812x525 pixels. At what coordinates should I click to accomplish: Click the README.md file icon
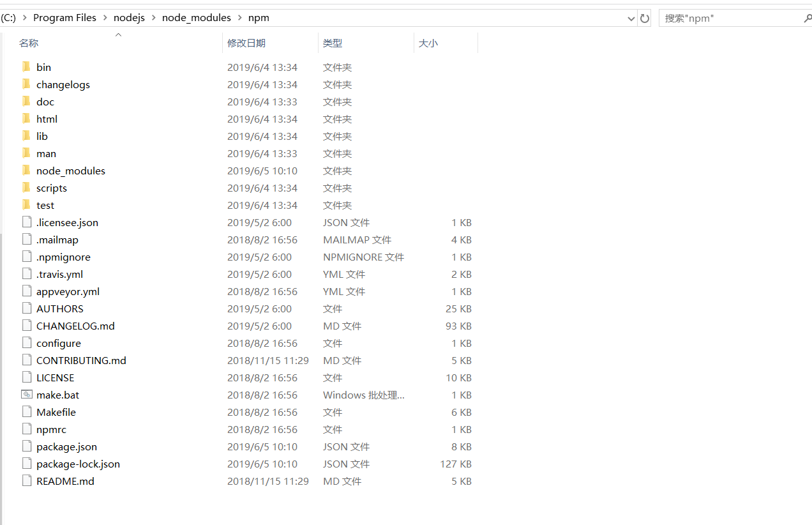26,481
